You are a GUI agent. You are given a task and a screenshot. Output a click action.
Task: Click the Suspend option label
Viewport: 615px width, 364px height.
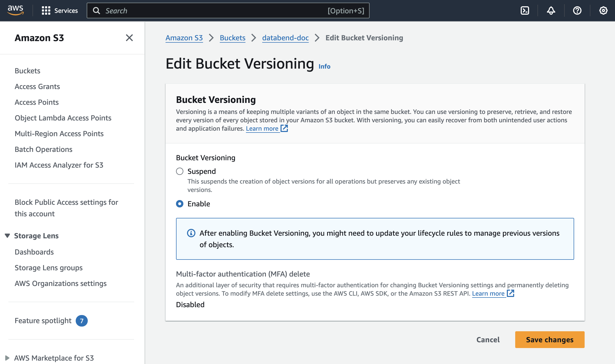[x=202, y=171]
